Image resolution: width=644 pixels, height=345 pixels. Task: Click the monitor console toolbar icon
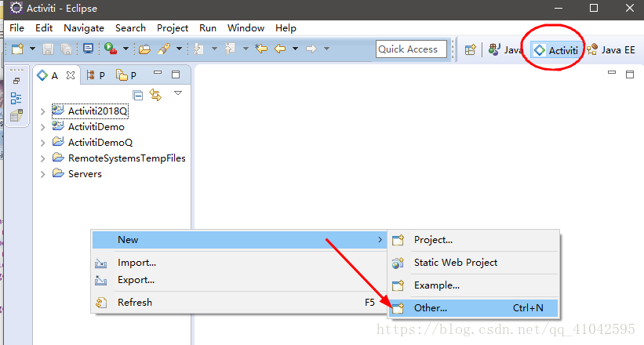(88, 49)
